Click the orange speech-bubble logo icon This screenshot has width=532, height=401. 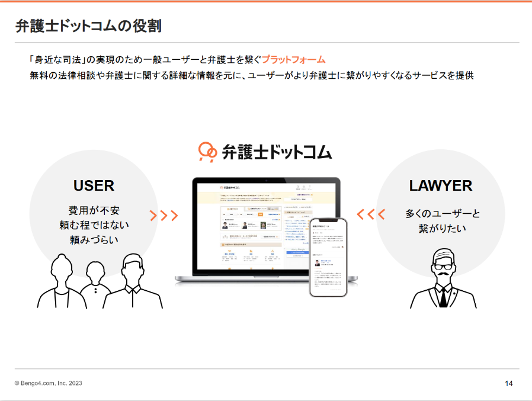(x=207, y=152)
